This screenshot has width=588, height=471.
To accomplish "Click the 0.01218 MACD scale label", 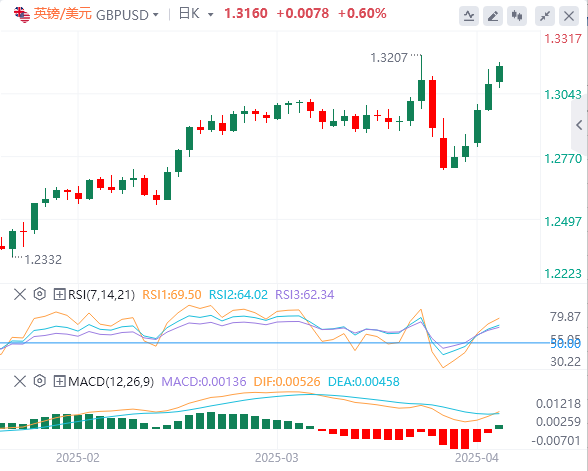I will click(558, 404).
